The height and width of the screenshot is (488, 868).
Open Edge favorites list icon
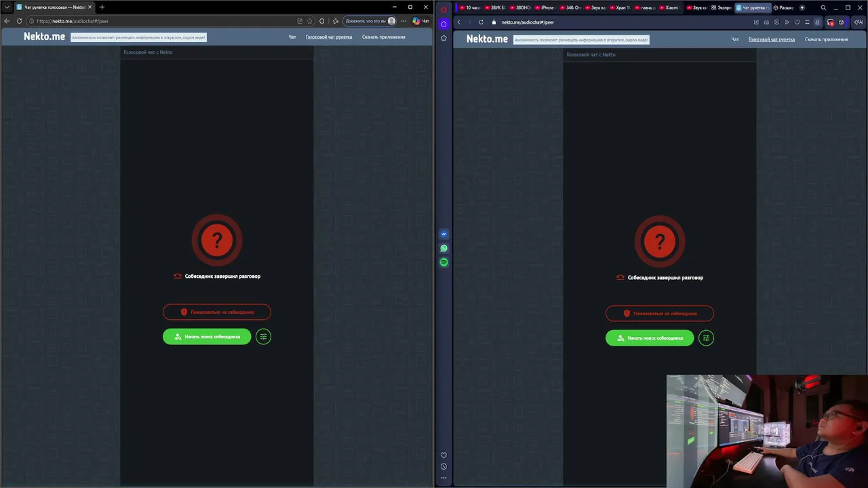click(336, 21)
